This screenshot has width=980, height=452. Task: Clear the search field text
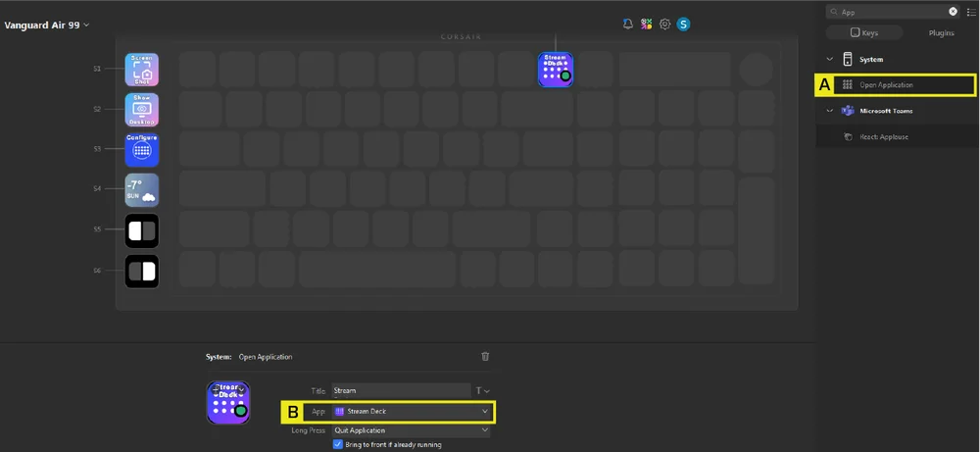tap(953, 12)
